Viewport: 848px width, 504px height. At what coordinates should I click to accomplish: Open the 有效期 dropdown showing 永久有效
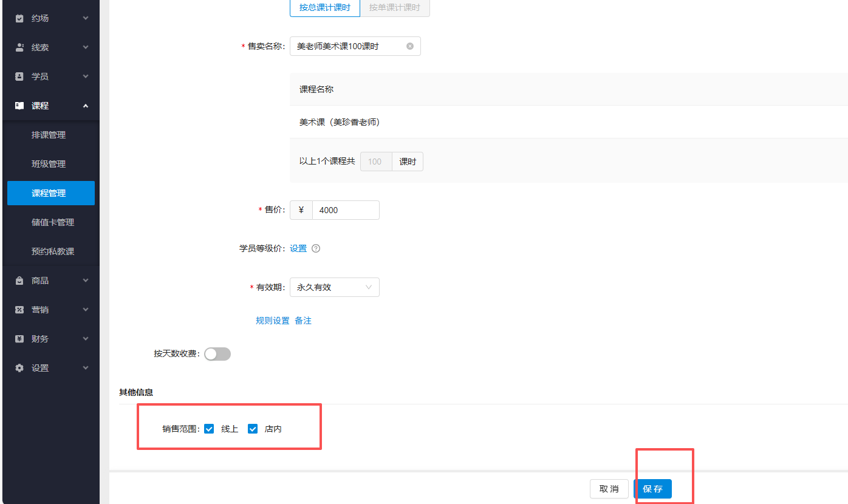tap(334, 287)
